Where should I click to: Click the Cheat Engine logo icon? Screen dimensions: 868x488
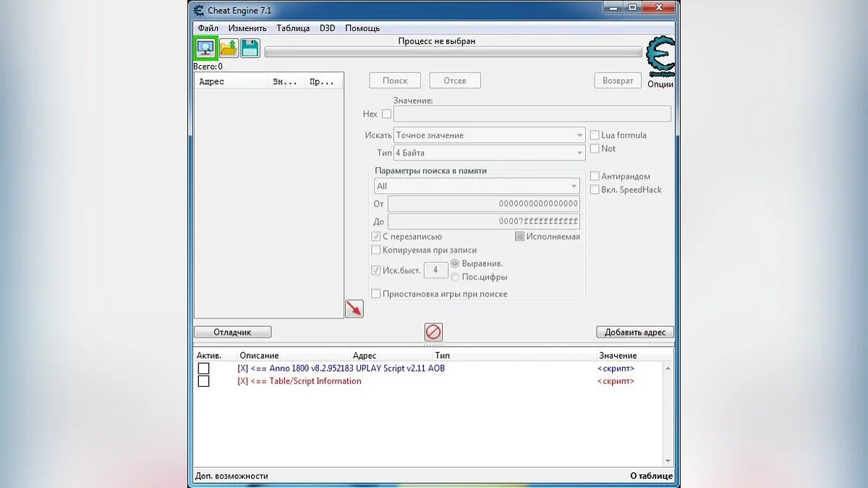tap(660, 57)
